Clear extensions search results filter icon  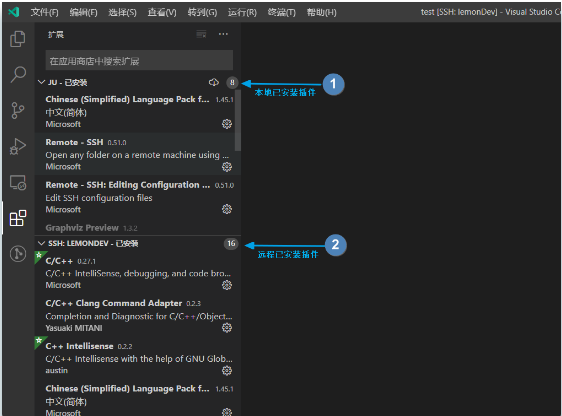[201, 34]
